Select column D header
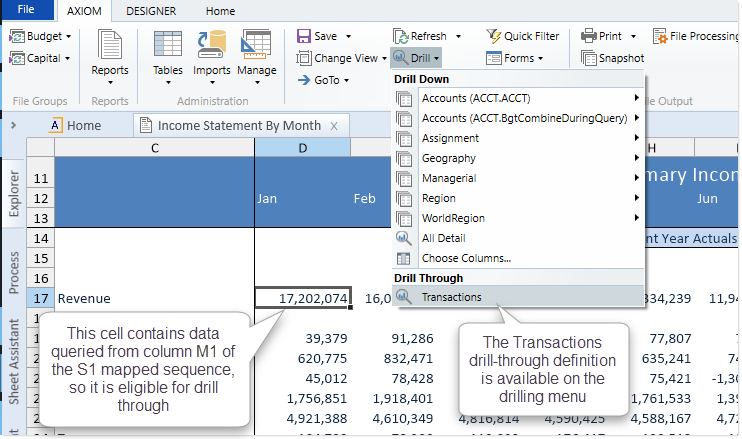Image resolution: width=742 pixels, height=439 pixels. point(303,148)
